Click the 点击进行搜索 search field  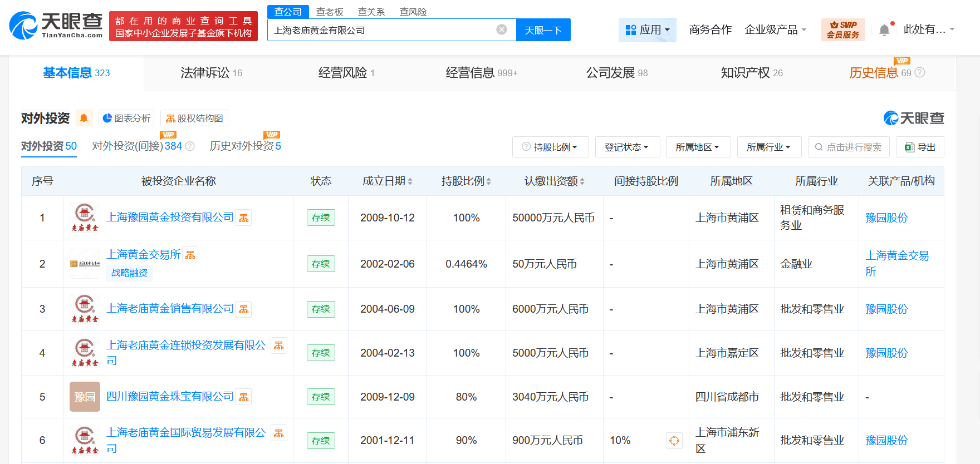tap(849, 147)
